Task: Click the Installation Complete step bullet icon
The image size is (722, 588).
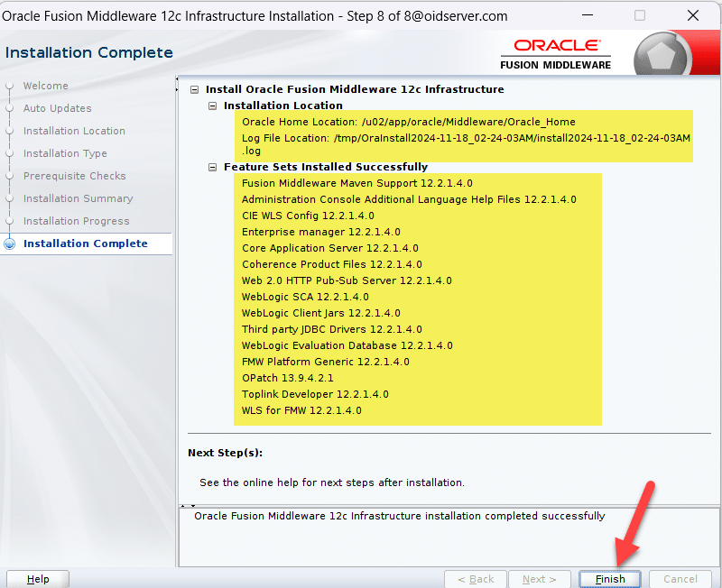Action: [10, 244]
